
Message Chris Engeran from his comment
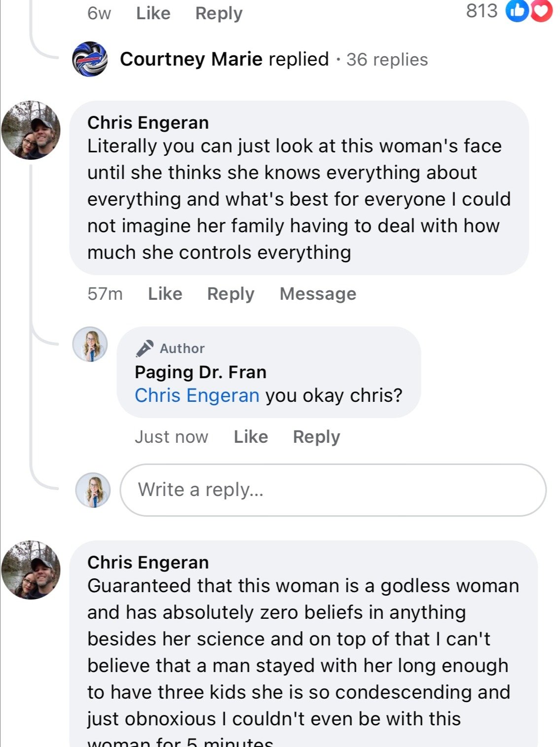tap(318, 294)
